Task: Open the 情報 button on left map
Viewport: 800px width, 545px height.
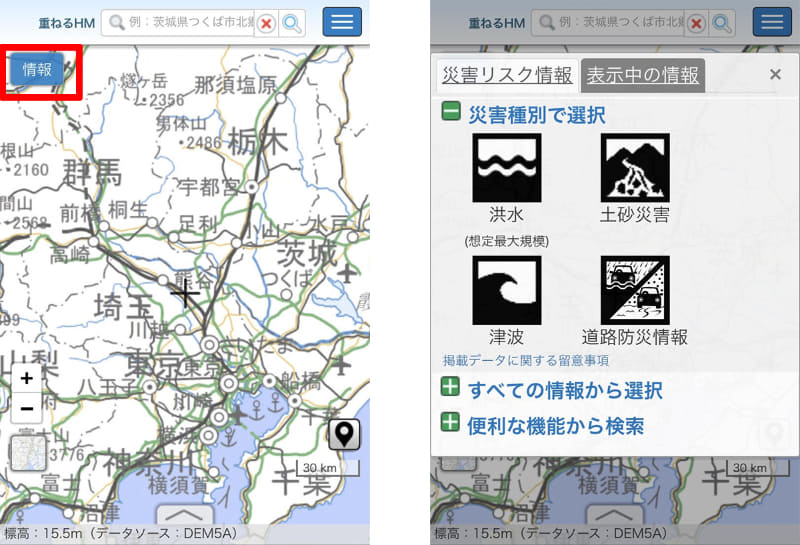Action: tap(37, 69)
